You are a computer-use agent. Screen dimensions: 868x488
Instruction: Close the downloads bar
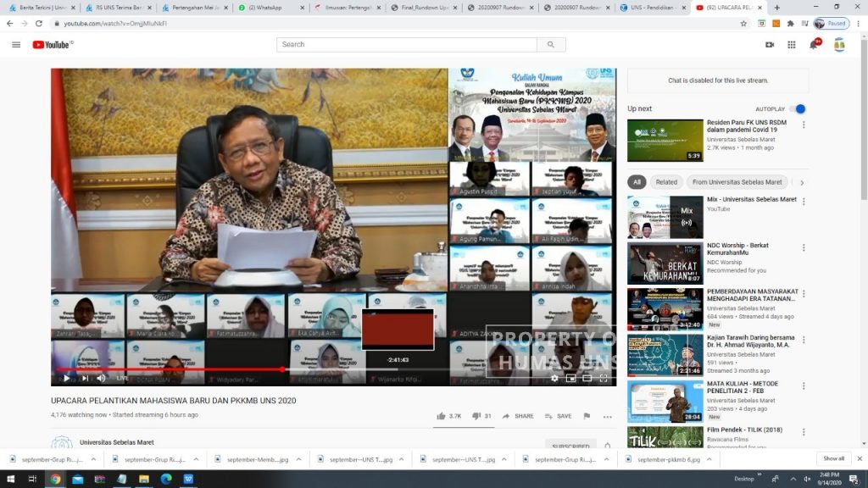pos(860,458)
